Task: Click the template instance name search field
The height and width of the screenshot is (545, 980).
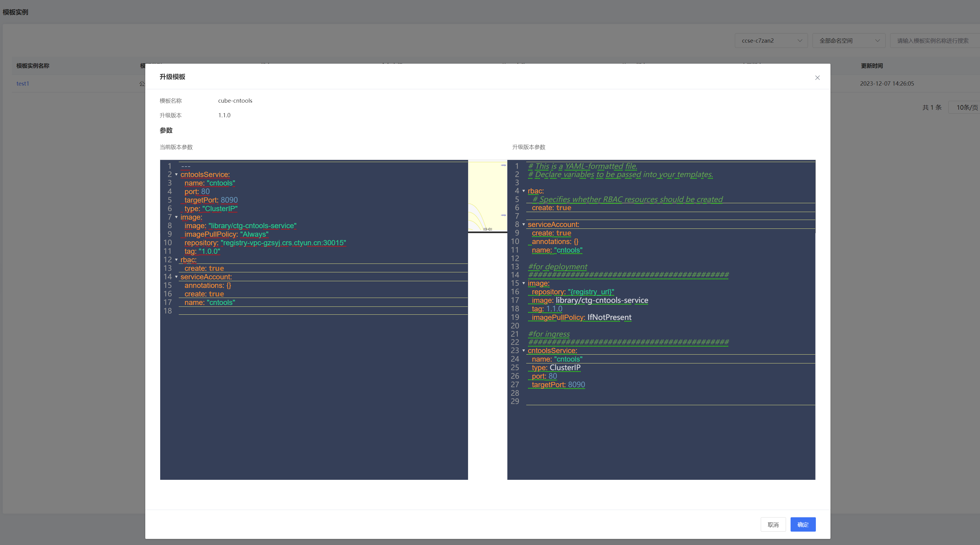Action: coord(935,40)
